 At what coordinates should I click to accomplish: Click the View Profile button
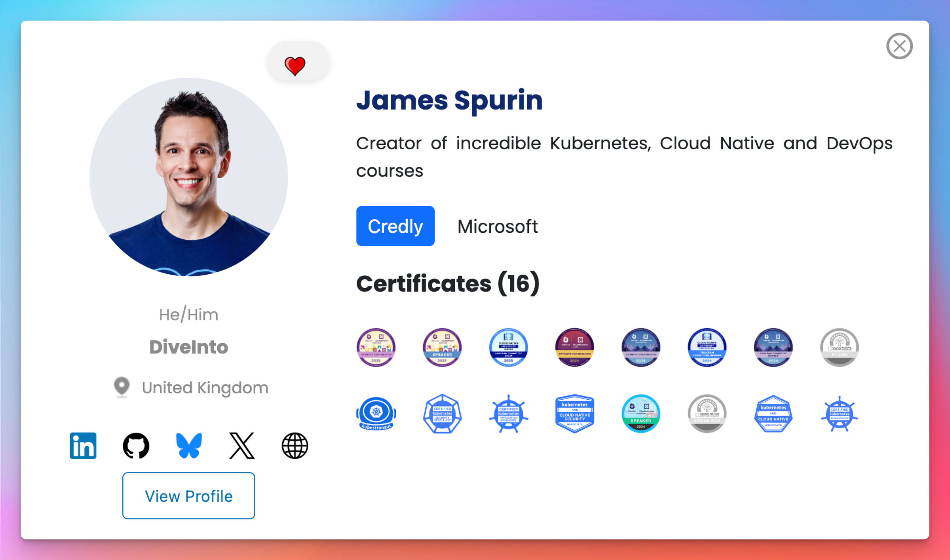[188, 496]
